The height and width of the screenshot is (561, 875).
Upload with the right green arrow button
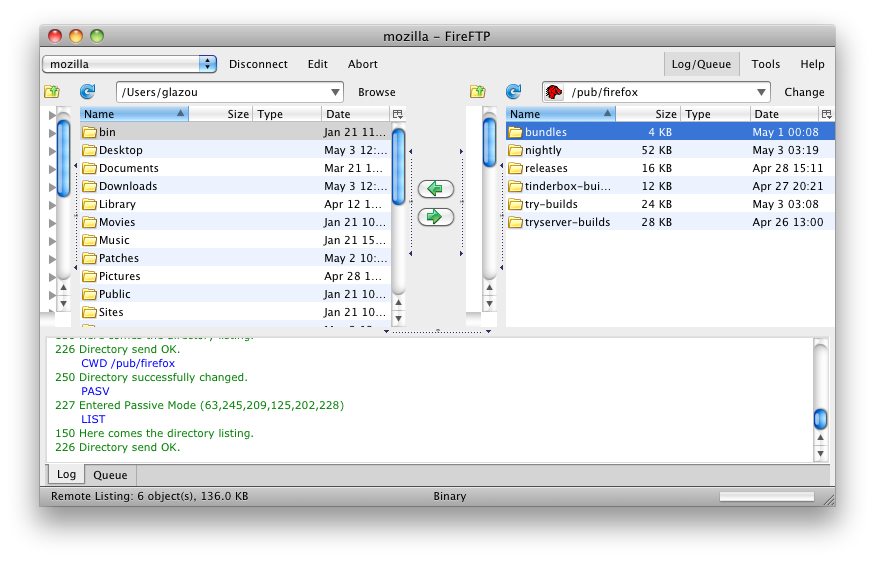(436, 217)
